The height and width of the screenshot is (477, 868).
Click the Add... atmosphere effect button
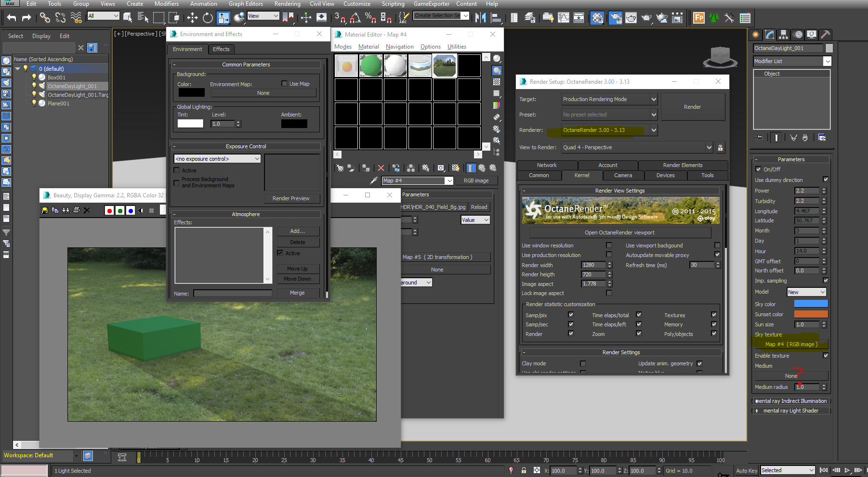pyautogui.click(x=297, y=231)
